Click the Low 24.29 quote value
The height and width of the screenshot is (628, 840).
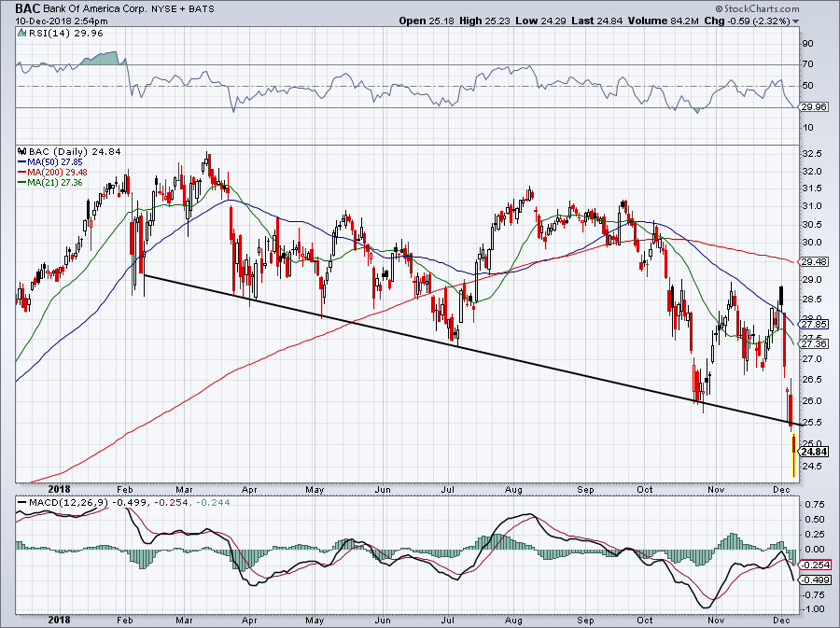540,21
